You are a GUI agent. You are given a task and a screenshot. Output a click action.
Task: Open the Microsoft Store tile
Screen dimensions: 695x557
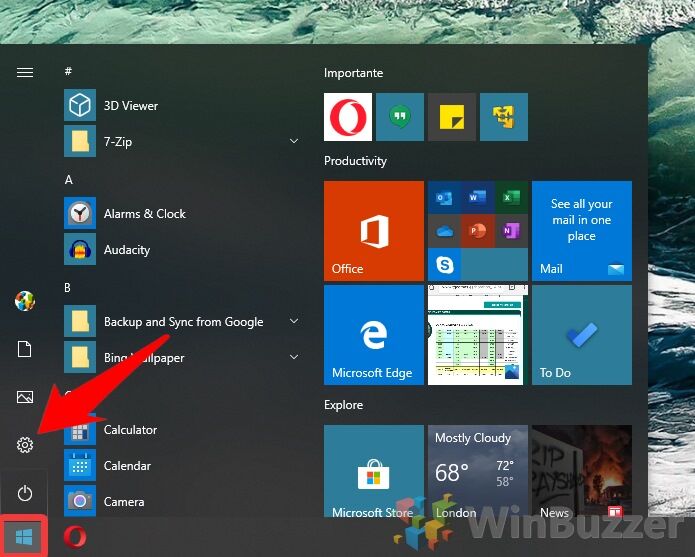coord(374,471)
